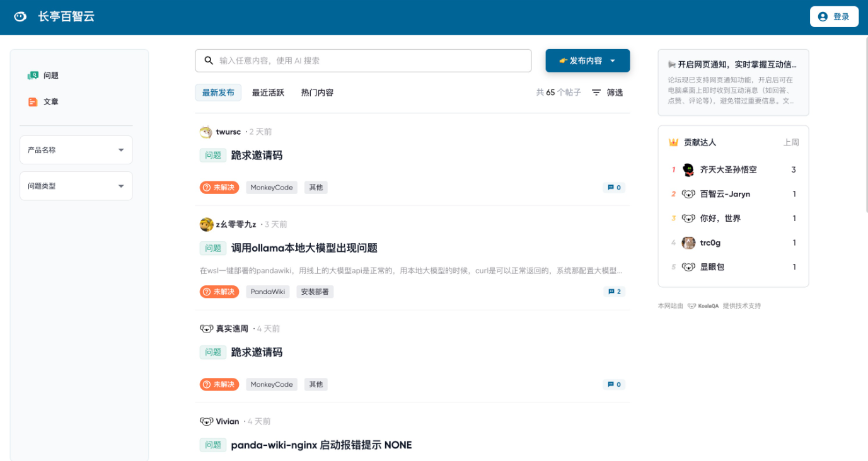Click 齐天大圣孙悟空's avatar

click(688, 169)
